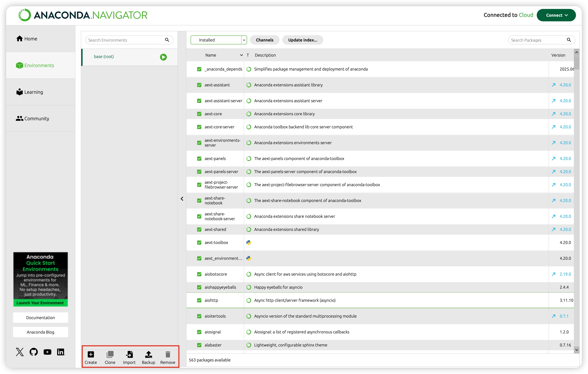
Task: Click the Clone environment icon
Action: (110, 354)
